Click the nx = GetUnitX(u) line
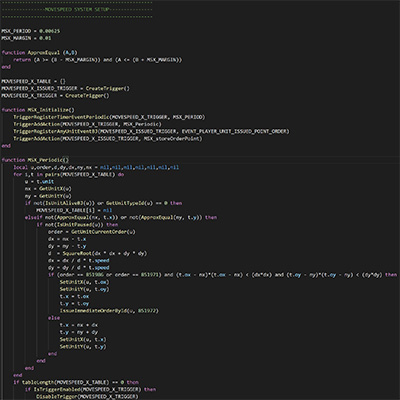Screen dimensions: 400x400 pos(48,189)
